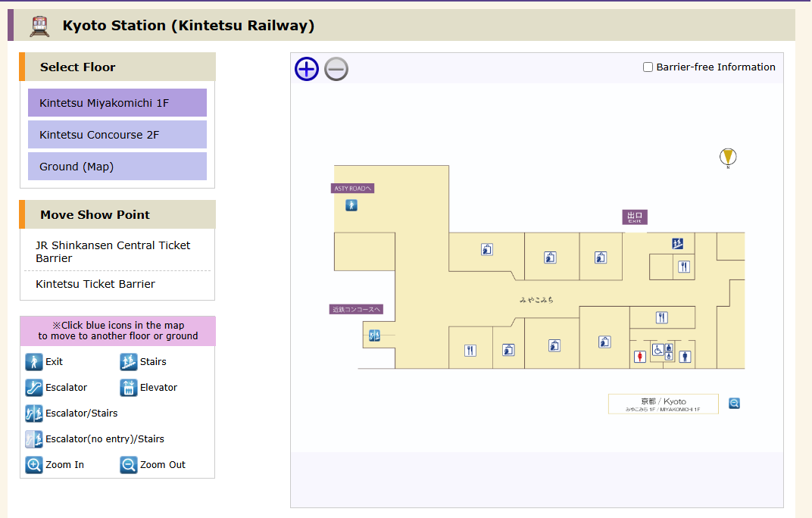The height and width of the screenshot is (518, 812).
Task: Click the yellow north compass icon
Action: click(x=728, y=157)
